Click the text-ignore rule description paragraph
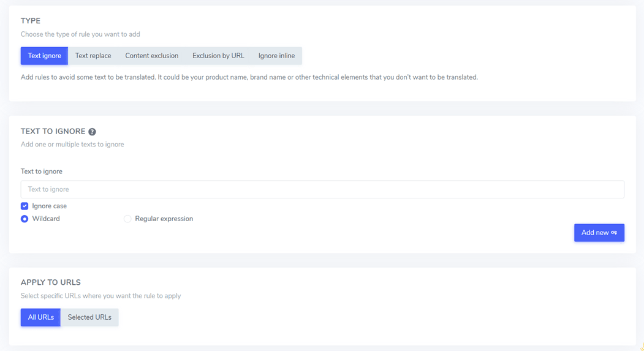 249,77
